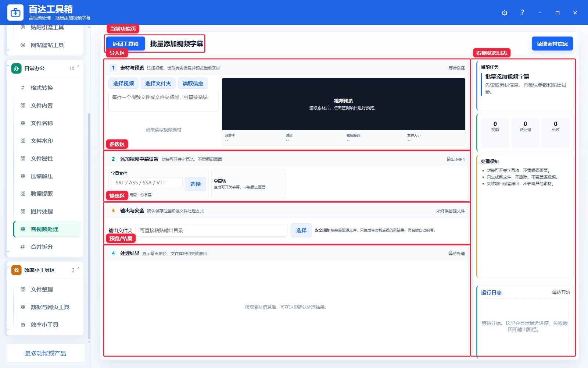Click icon next to 网站建站工具
This screenshot has height=368, width=588.
coord(23,45)
